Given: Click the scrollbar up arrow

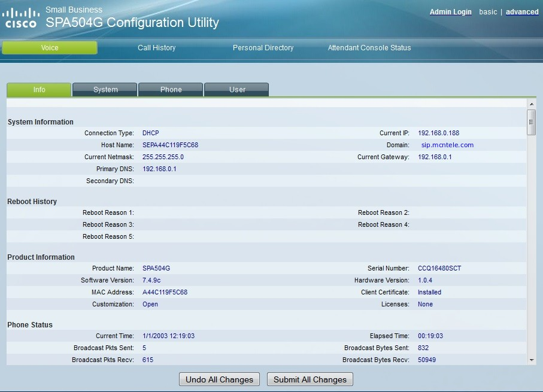Looking at the screenshot, I should pyautogui.click(x=532, y=104).
